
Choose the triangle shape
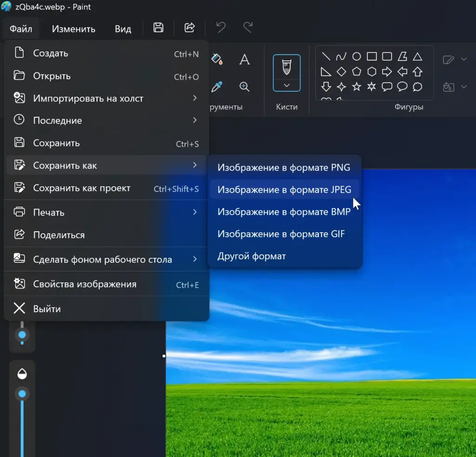[417, 56]
